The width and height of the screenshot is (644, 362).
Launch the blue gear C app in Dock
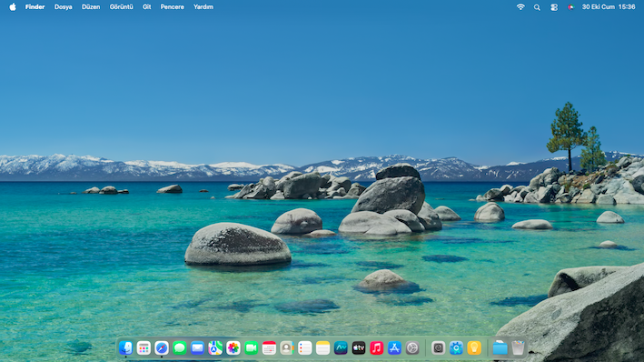tap(456, 348)
